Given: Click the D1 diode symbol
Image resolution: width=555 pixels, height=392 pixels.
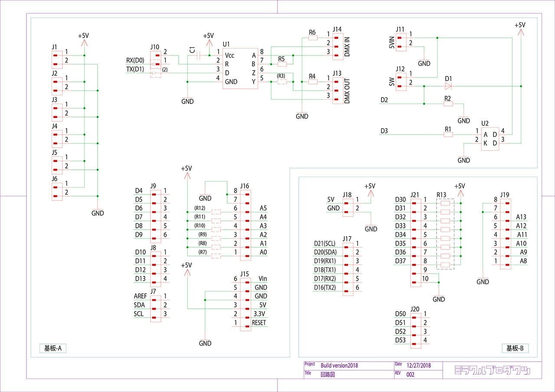Looking at the screenshot, I should click(x=448, y=86).
